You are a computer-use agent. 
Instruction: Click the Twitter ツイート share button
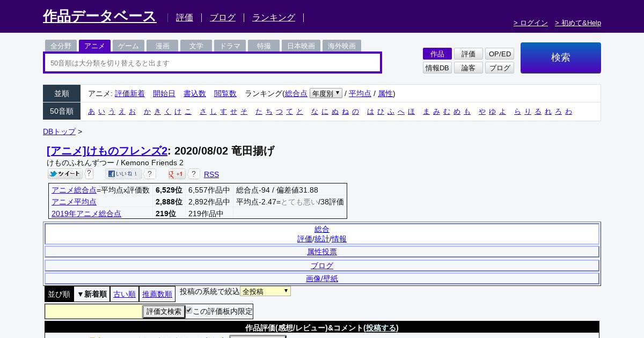coord(65,174)
